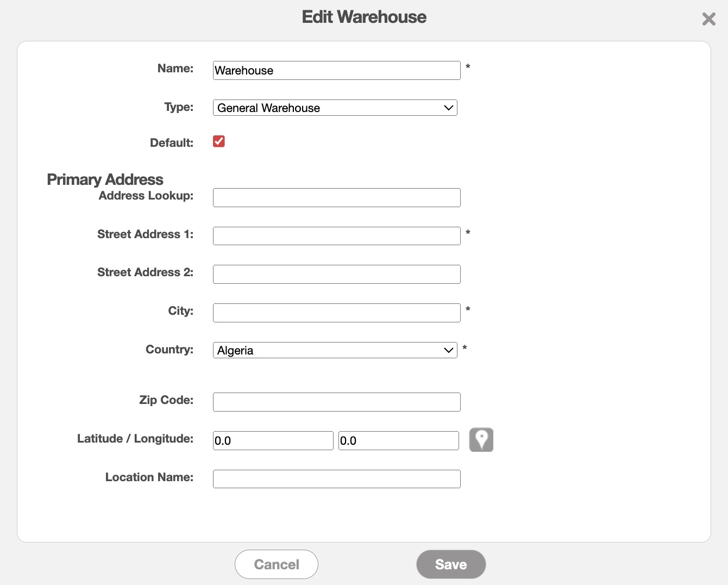Click the Default label text

(171, 143)
